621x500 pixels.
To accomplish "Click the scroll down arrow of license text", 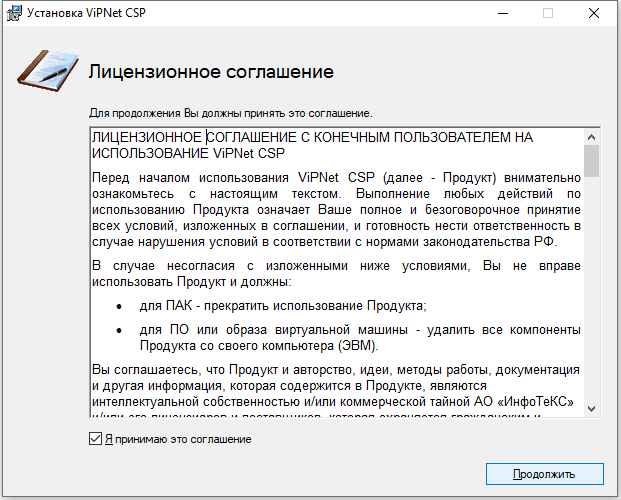I will pyautogui.click(x=591, y=409).
